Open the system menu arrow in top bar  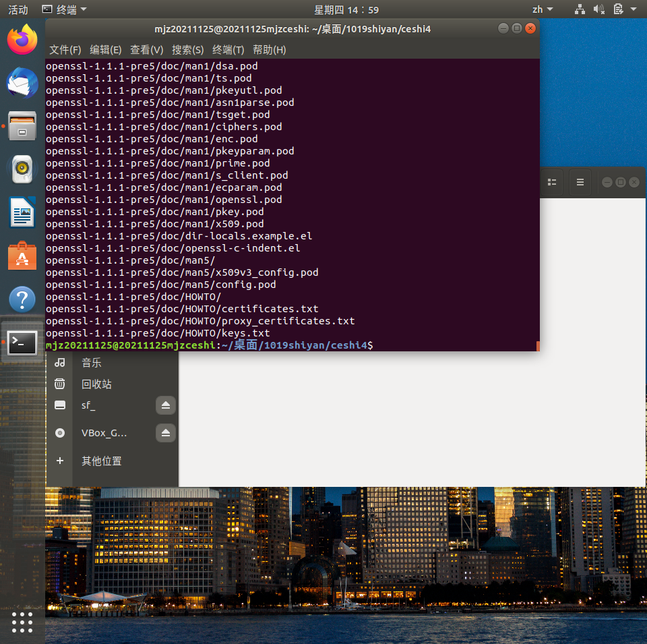click(x=634, y=9)
